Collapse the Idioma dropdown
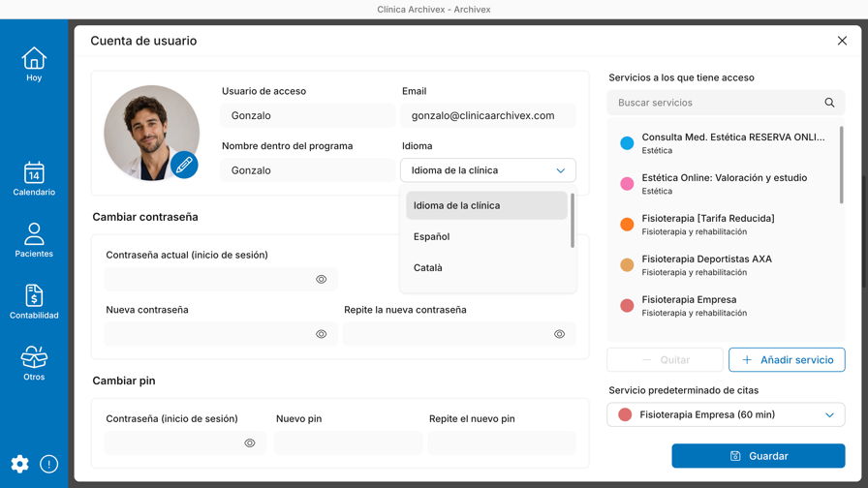Screen dimensions: 868x488 560,170
